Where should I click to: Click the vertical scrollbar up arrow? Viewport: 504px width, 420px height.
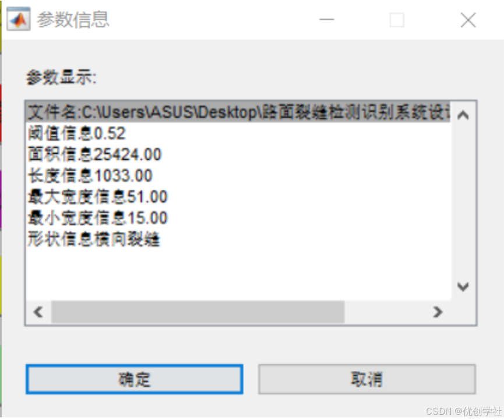click(x=463, y=115)
